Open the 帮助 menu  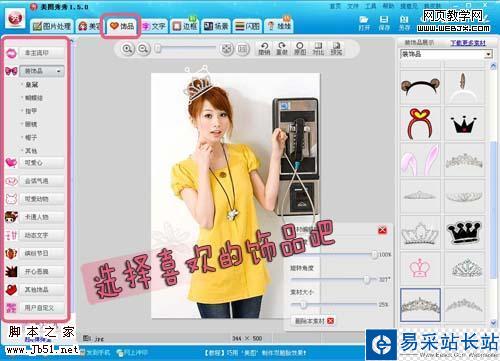pyautogui.click(x=388, y=6)
